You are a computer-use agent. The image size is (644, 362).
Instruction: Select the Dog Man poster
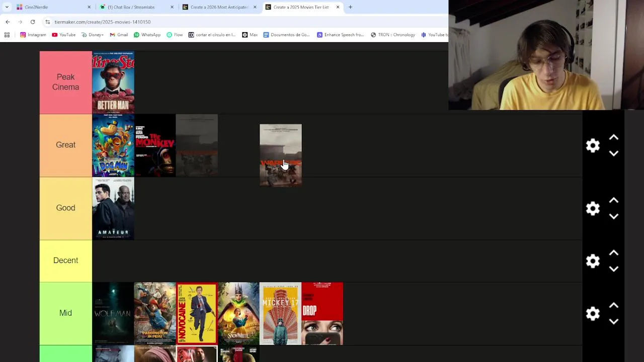pos(113,145)
